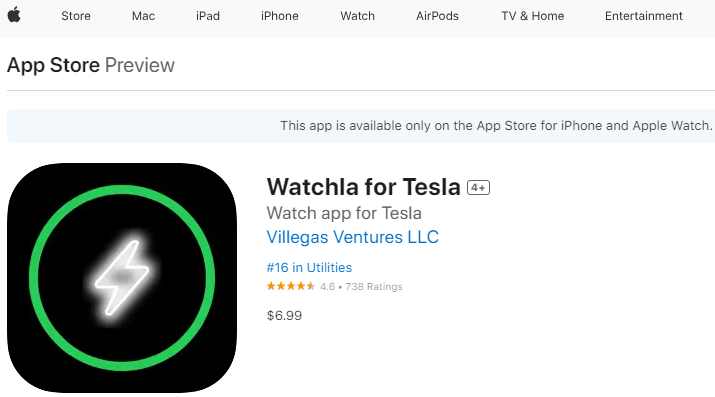Click the Watchla for Tesla title
This screenshot has width=715, height=397.
363,187
